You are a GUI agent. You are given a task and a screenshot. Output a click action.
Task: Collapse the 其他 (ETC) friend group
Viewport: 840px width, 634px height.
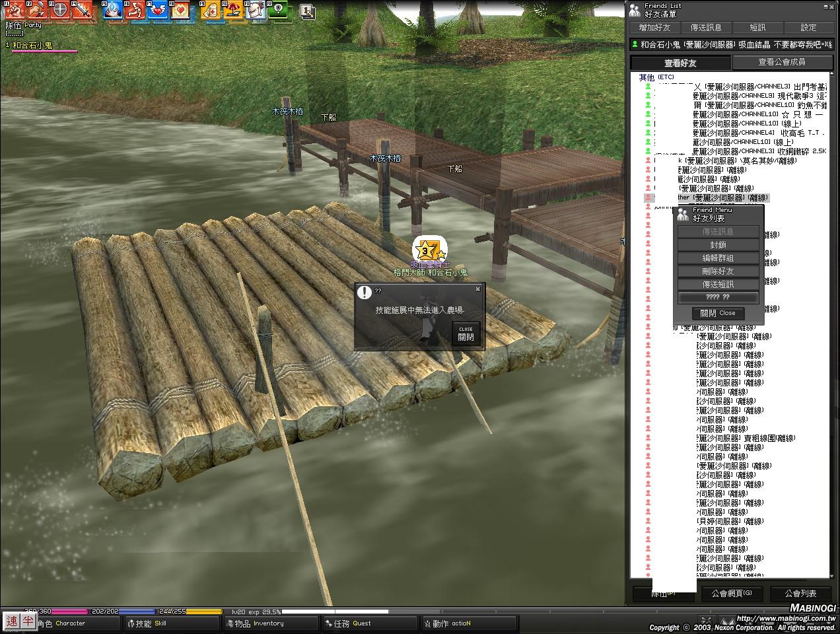point(647,77)
